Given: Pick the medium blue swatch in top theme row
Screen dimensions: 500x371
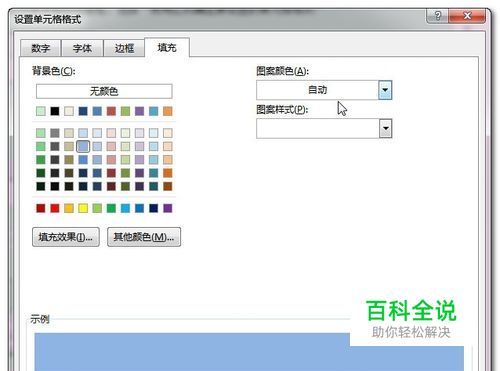Looking at the screenshot, I should [x=97, y=111].
